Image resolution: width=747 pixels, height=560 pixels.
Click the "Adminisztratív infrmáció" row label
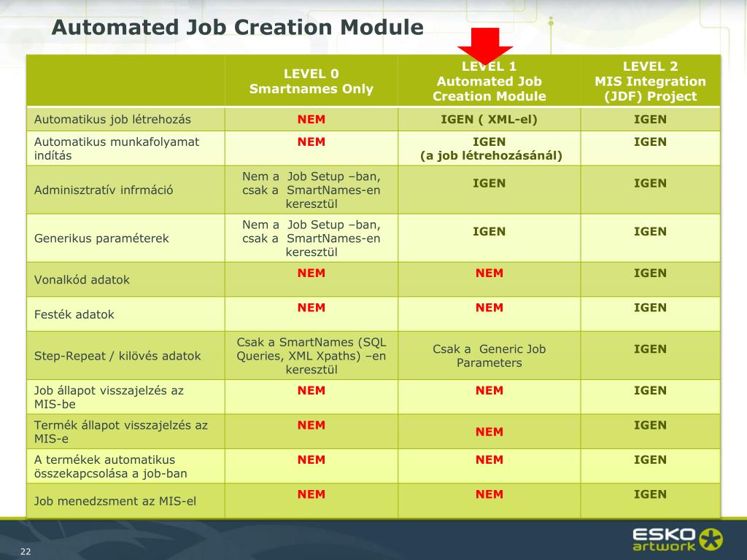(104, 190)
